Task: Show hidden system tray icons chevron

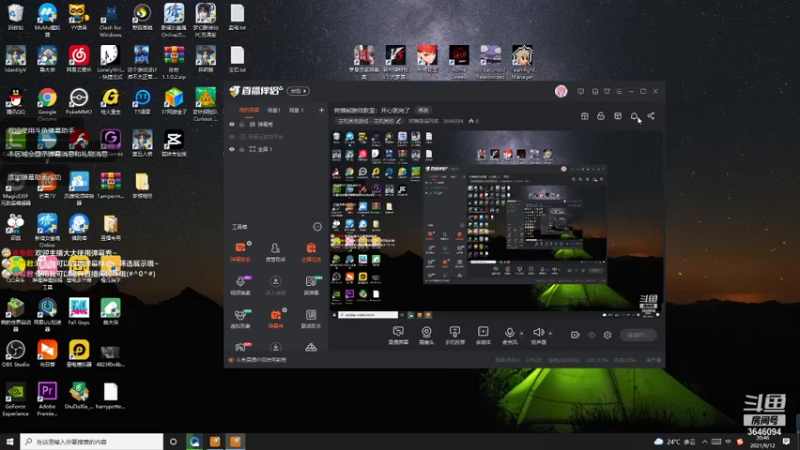Action: [x=705, y=441]
